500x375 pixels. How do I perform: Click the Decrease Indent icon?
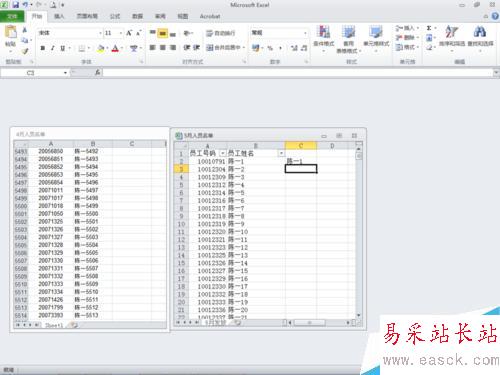(187, 48)
